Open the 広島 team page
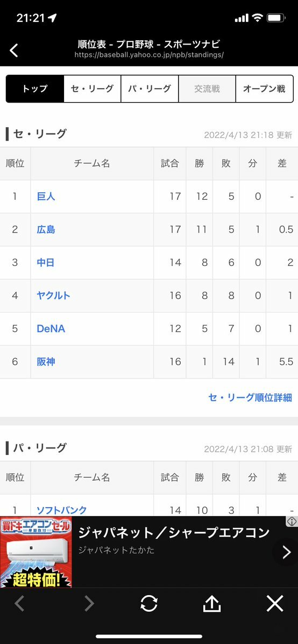The width and height of the screenshot is (298, 644). pyautogui.click(x=46, y=229)
